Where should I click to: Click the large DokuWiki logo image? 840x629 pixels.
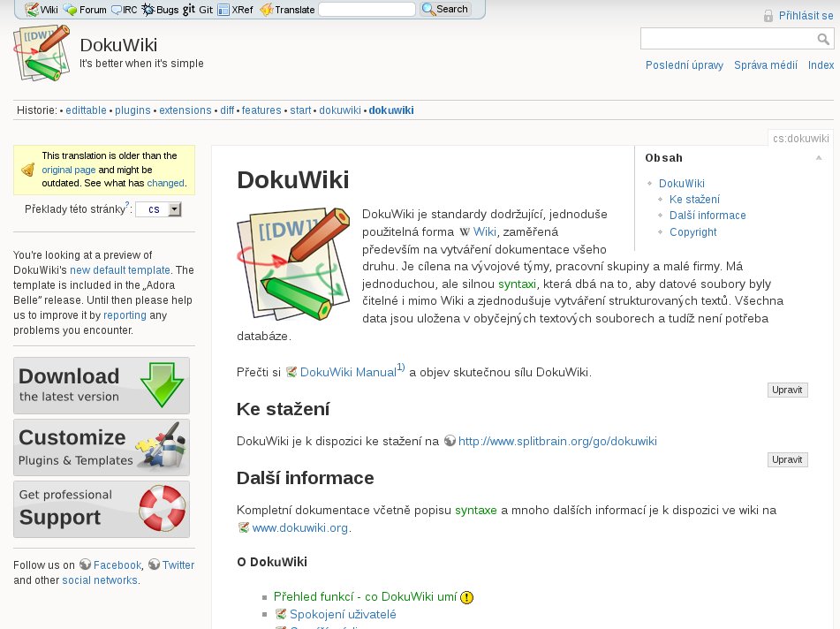[x=293, y=263]
